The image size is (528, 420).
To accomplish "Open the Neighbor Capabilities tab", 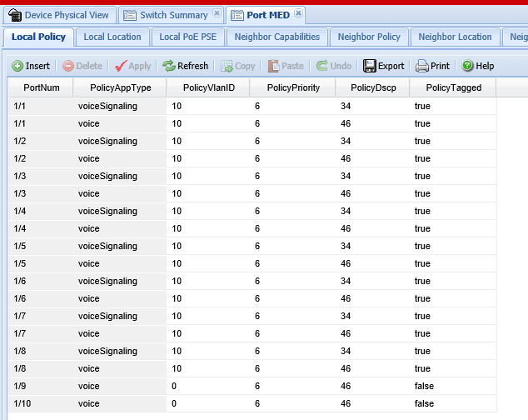I will pos(277,37).
